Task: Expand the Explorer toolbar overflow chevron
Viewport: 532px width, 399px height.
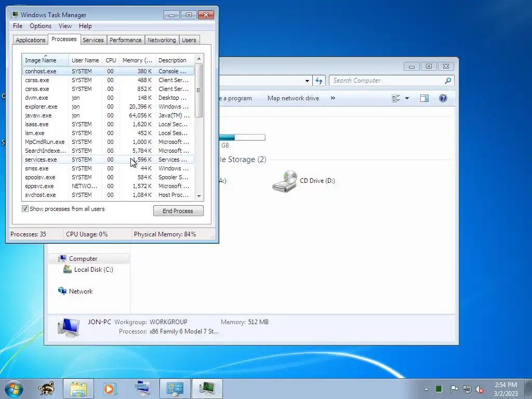Action: coord(333,98)
